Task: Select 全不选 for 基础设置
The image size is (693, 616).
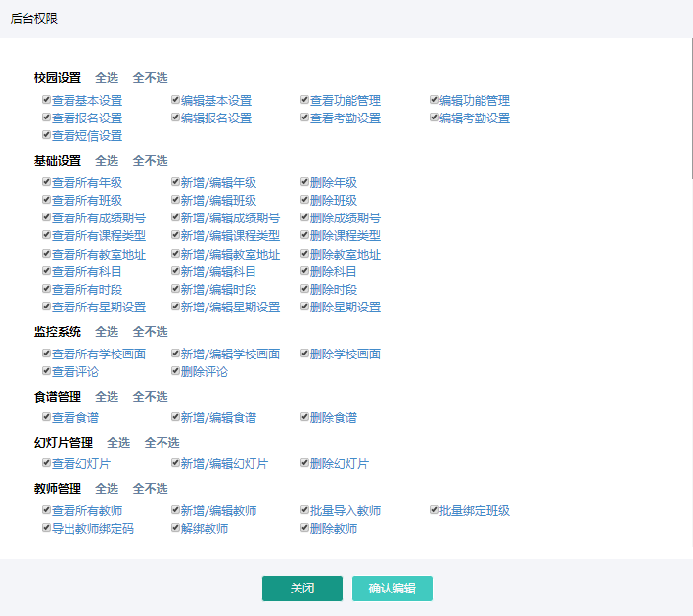Action: pos(151,161)
